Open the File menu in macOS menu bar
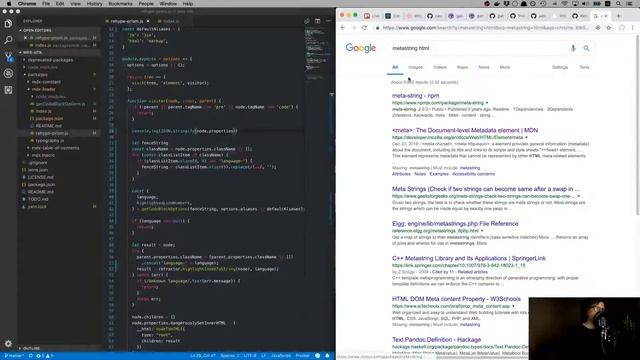Viewport: 640px width, 360px height. pos(46,4)
